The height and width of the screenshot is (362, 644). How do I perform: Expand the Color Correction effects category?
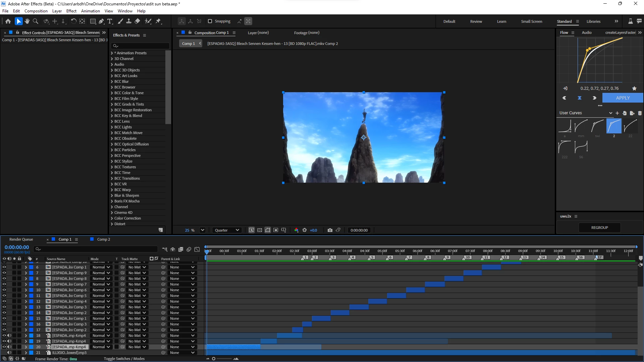click(x=112, y=218)
